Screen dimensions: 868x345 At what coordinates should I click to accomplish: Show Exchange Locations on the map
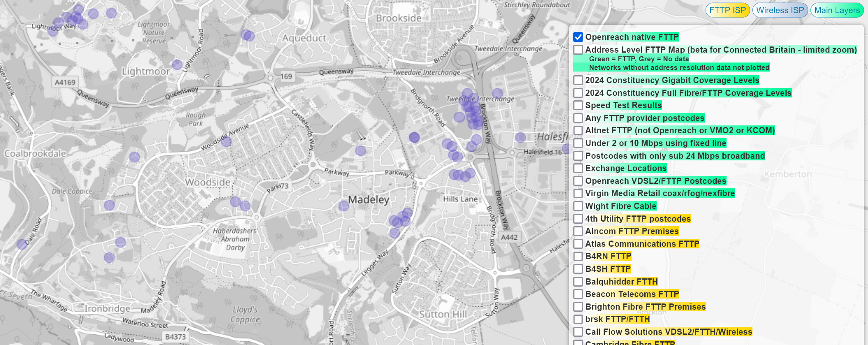578,168
